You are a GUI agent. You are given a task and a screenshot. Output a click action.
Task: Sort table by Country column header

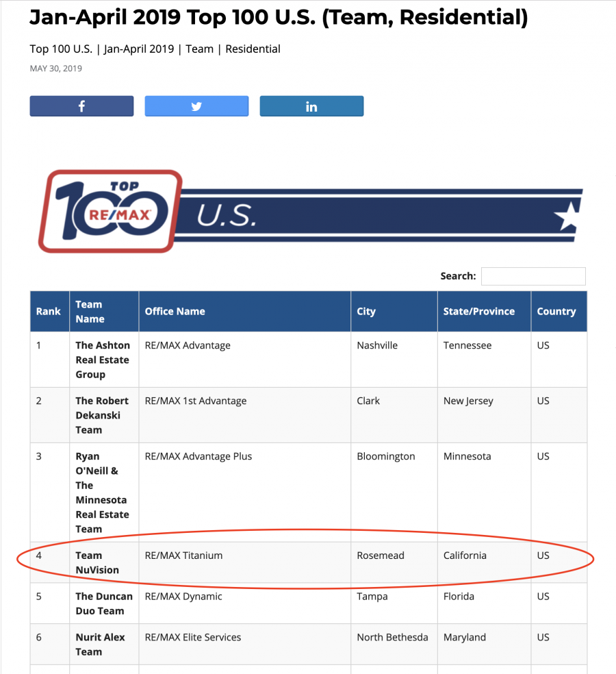[x=559, y=311]
